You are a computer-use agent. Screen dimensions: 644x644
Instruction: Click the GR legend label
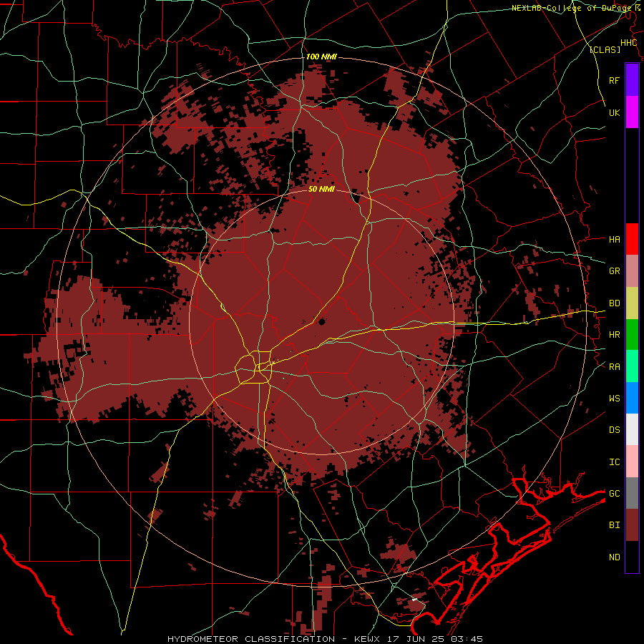[x=615, y=271]
